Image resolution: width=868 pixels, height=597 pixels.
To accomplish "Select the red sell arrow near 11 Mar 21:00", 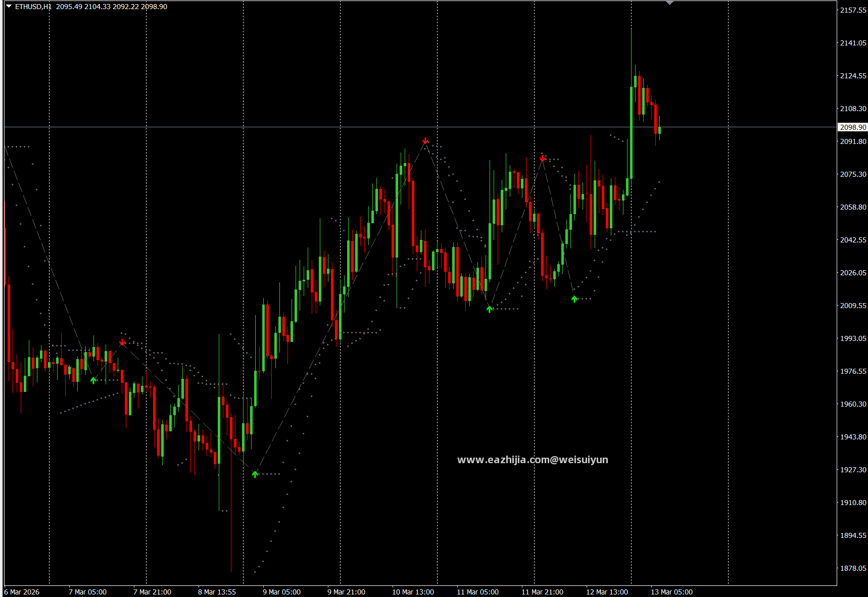I will (x=542, y=158).
